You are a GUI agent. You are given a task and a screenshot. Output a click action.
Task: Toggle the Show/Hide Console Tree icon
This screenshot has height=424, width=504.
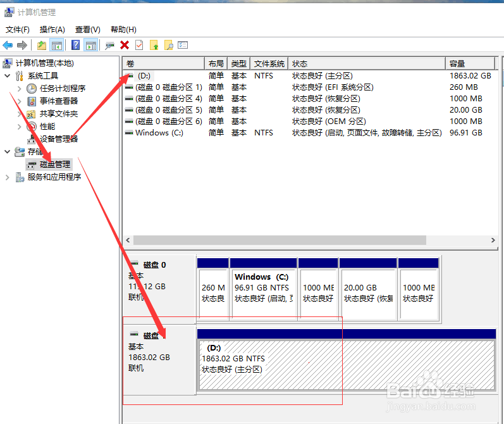point(57,46)
